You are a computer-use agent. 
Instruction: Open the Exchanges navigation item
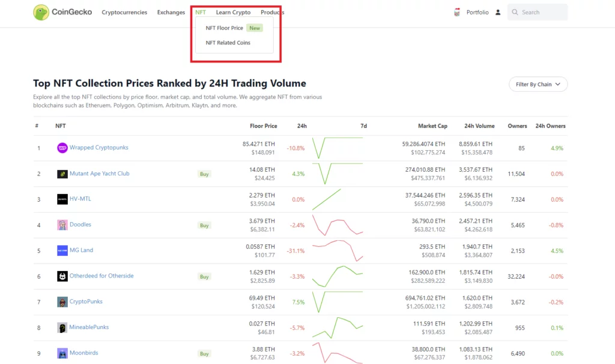[x=171, y=13]
